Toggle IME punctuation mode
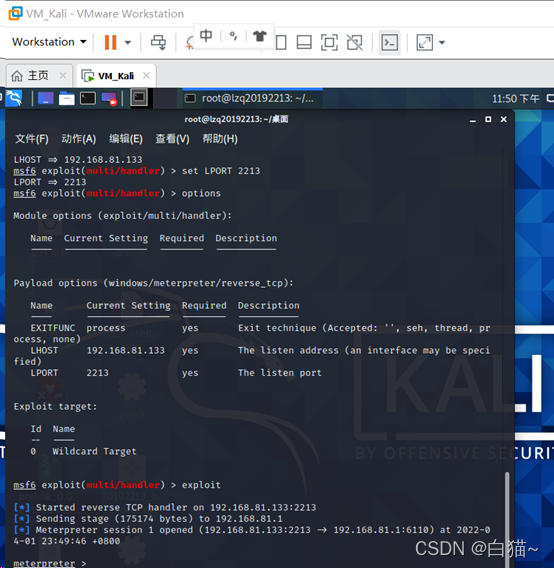The image size is (554, 568). (x=233, y=36)
